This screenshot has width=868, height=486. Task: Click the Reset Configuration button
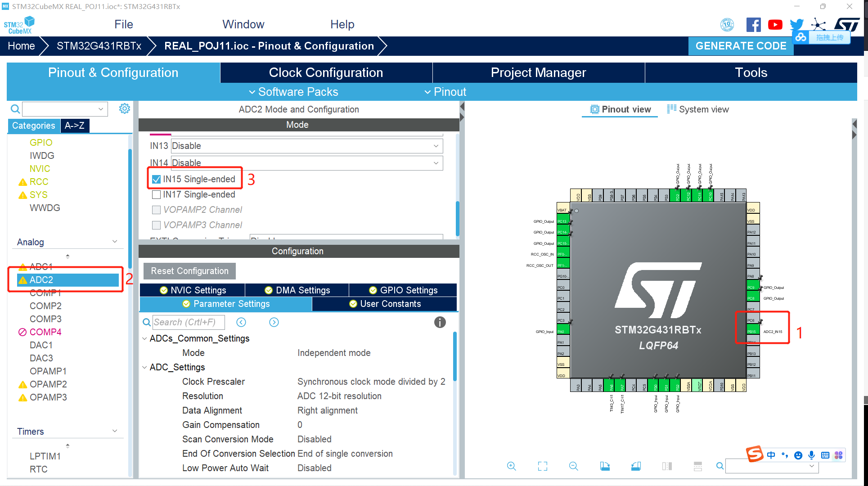click(x=189, y=271)
